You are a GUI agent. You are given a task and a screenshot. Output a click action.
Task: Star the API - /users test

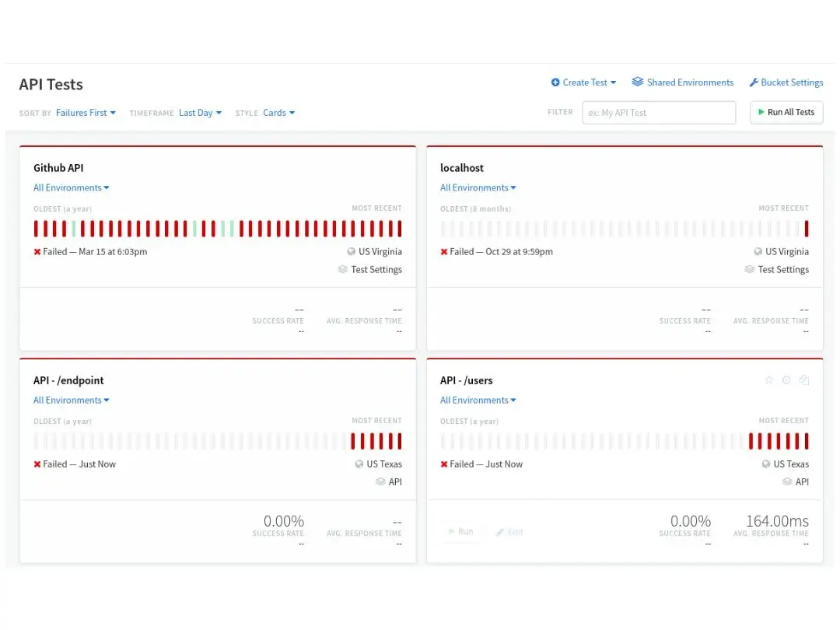coord(769,380)
